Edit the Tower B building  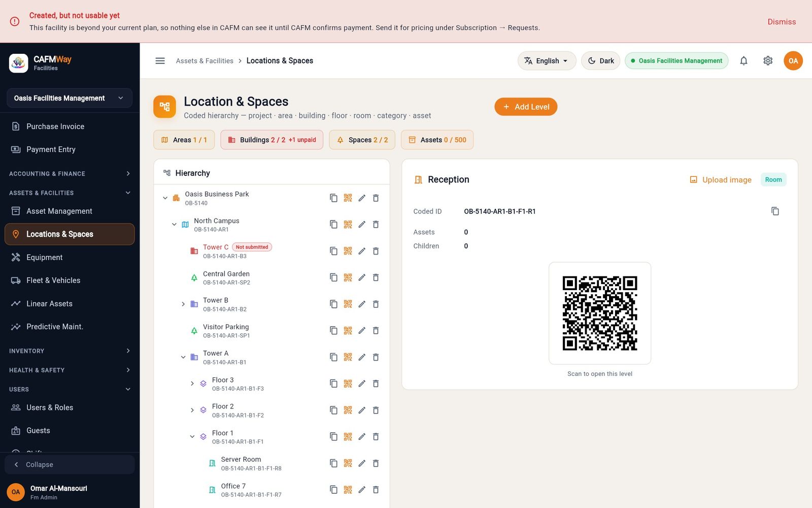[362, 304]
